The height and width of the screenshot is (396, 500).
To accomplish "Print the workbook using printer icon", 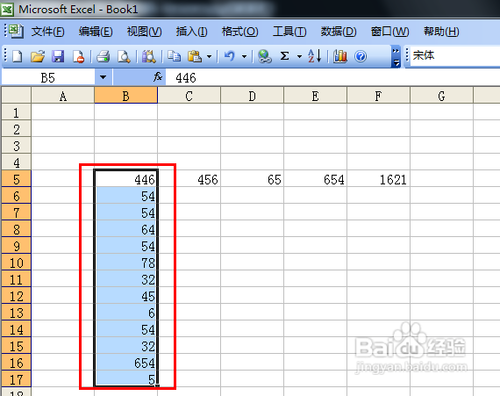I will 103,56.
